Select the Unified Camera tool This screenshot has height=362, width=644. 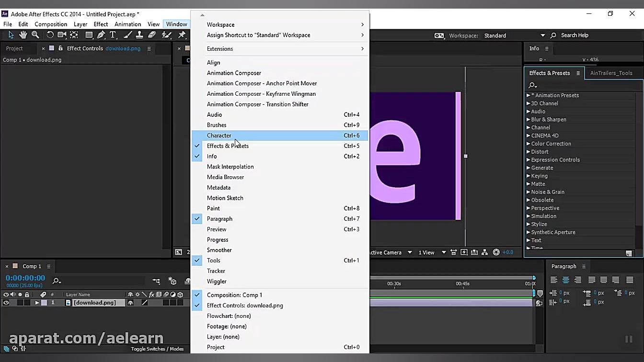click(62, 35)
